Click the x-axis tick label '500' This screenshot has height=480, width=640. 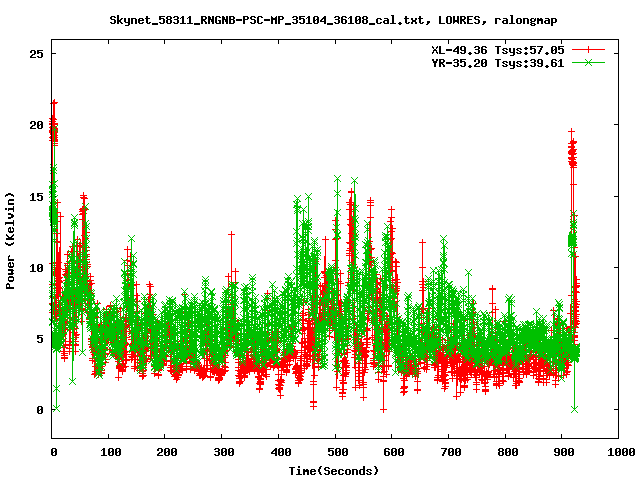point(337,452)
